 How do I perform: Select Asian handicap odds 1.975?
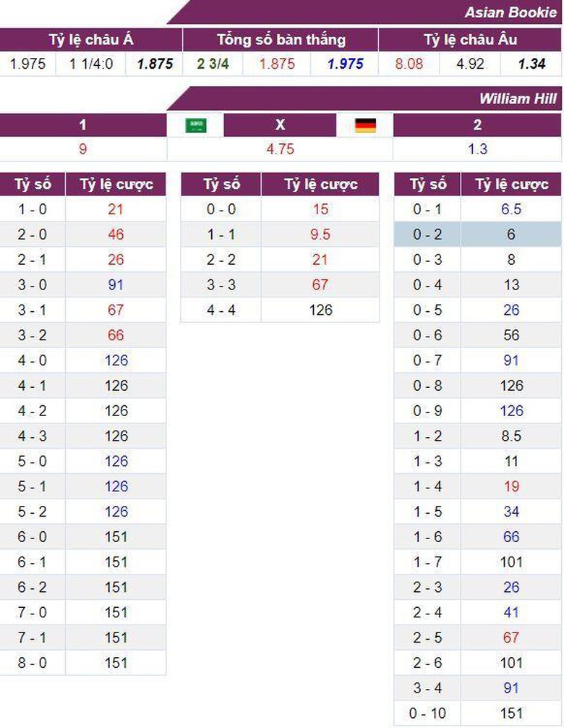click(27, 64)
